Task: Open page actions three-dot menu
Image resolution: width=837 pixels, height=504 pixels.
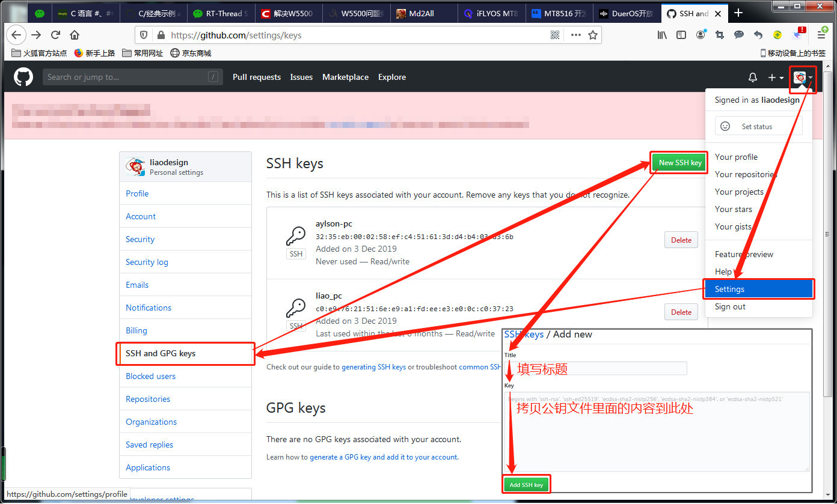Action: [x=575, y=35]
